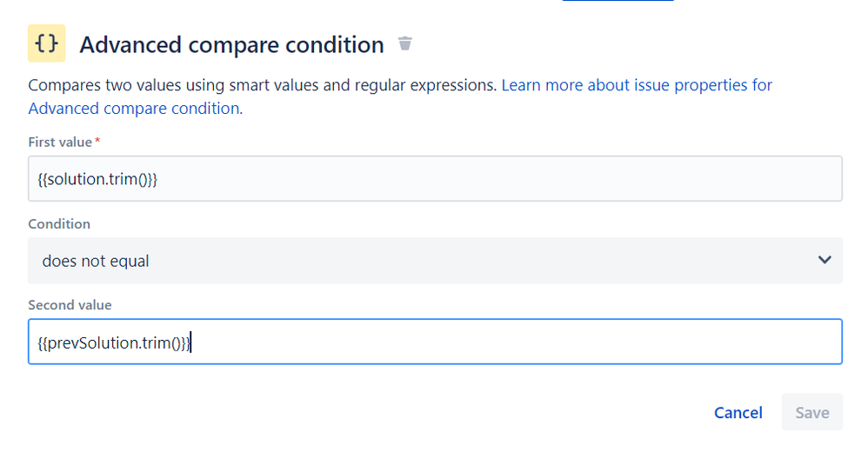The height and width of the screenshot is (452, 868).
Task: Click the 'First value' field label
Action: point(60,143)
